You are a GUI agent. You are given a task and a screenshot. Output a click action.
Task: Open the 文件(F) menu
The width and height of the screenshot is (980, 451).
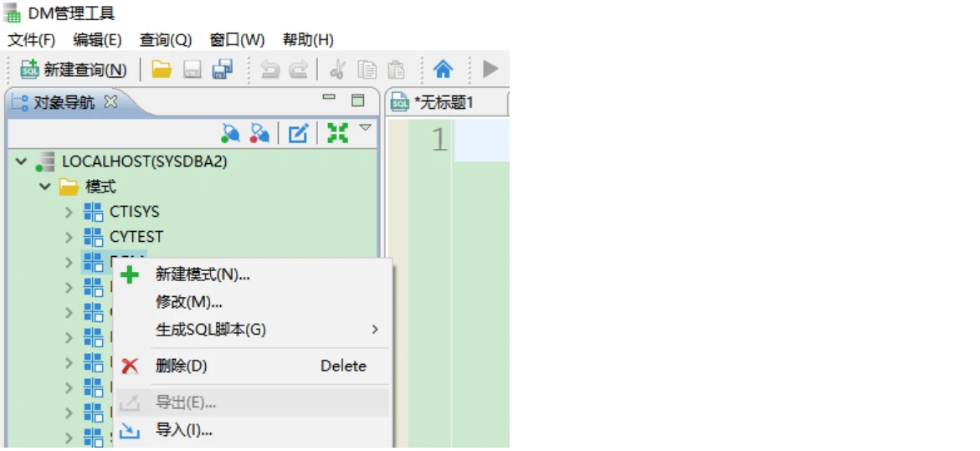point(31,40)
